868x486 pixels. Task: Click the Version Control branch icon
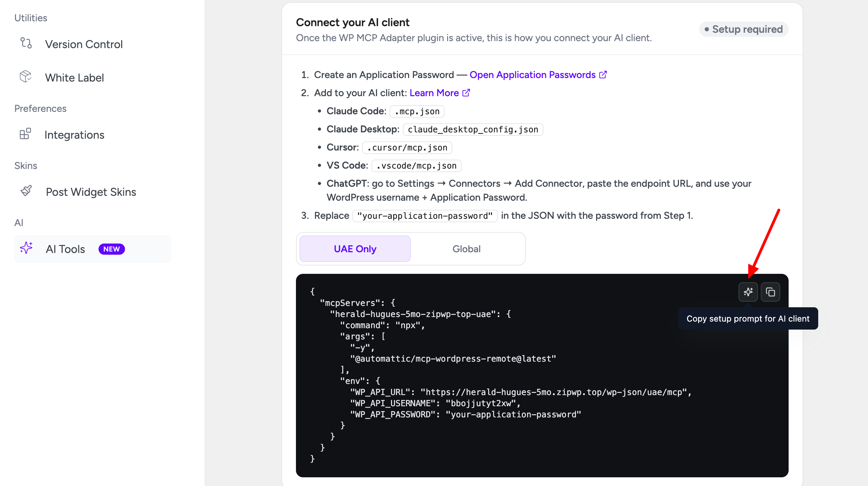coord(26,43)
